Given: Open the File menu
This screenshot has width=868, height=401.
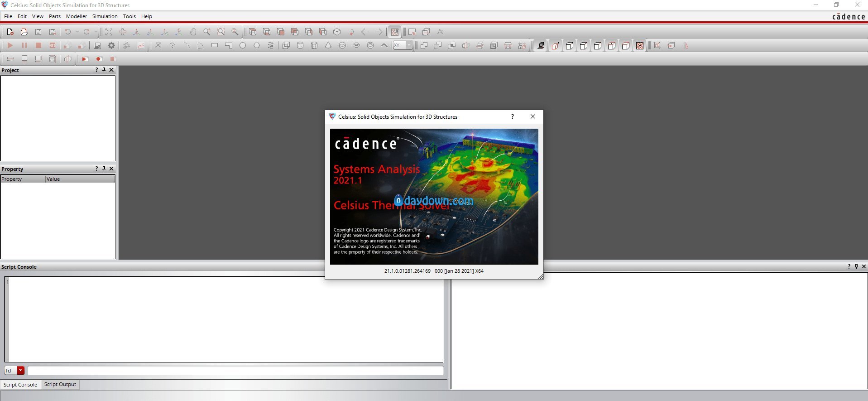Looking at the screenshot, I should (8, 16).
